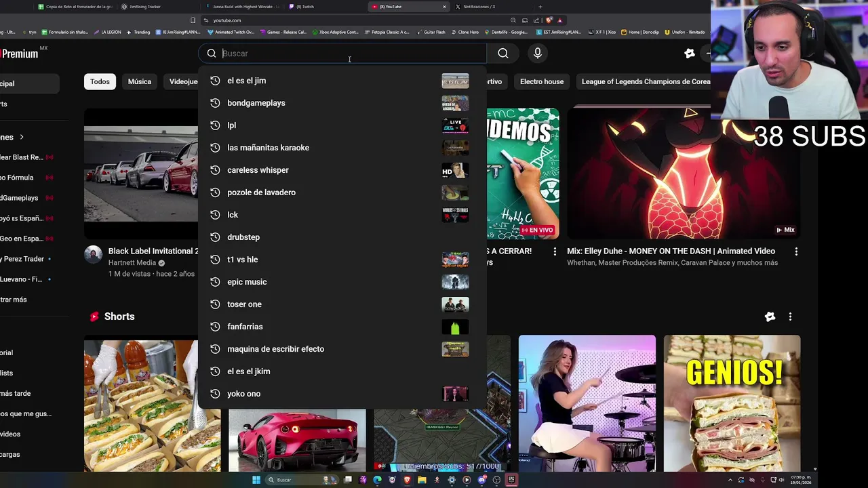The height and width of the screenshot is (488, 868).
Task: Bookmark this page icon in address bar
Action: [x=193, y=20]
